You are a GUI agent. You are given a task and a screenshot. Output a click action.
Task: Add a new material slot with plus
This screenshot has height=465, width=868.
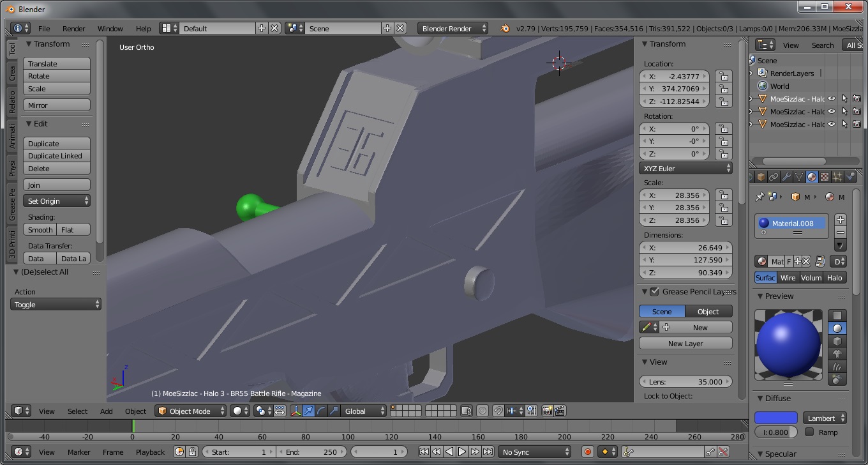[x=841, y=220]
